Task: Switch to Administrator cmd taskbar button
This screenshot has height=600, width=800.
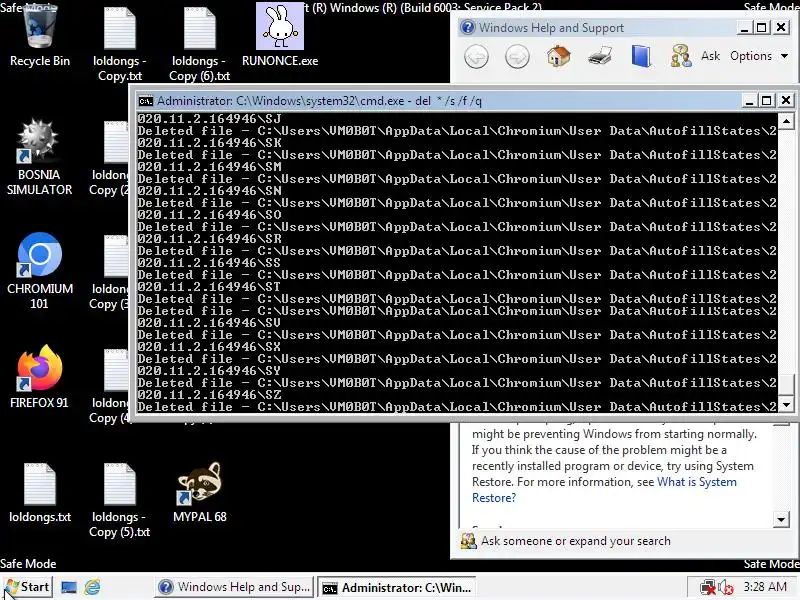Action: 397,587
